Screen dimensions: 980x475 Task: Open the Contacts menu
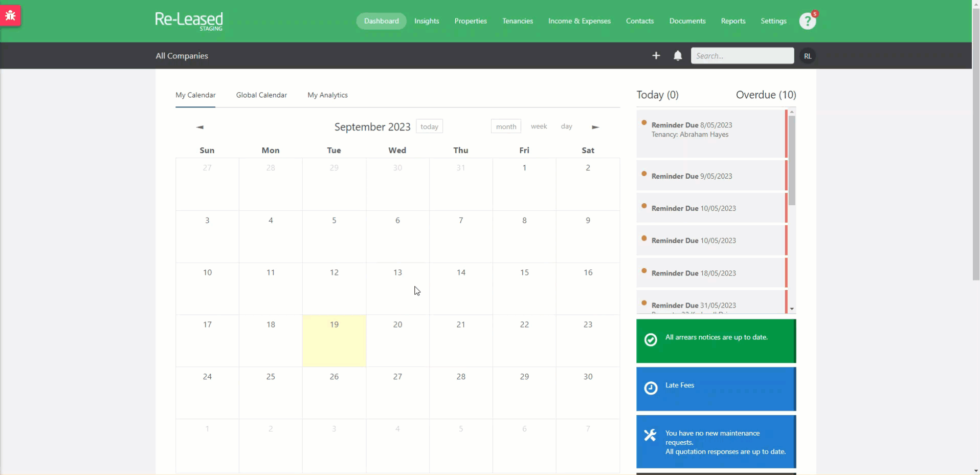click(x=640, y=21)
